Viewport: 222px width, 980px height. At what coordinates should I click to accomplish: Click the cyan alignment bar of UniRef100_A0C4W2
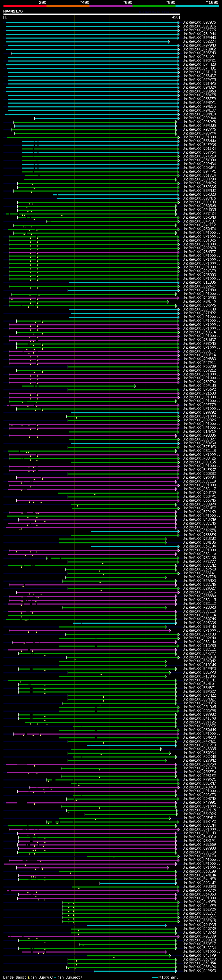pyautogui.click(x=138, y=883)
